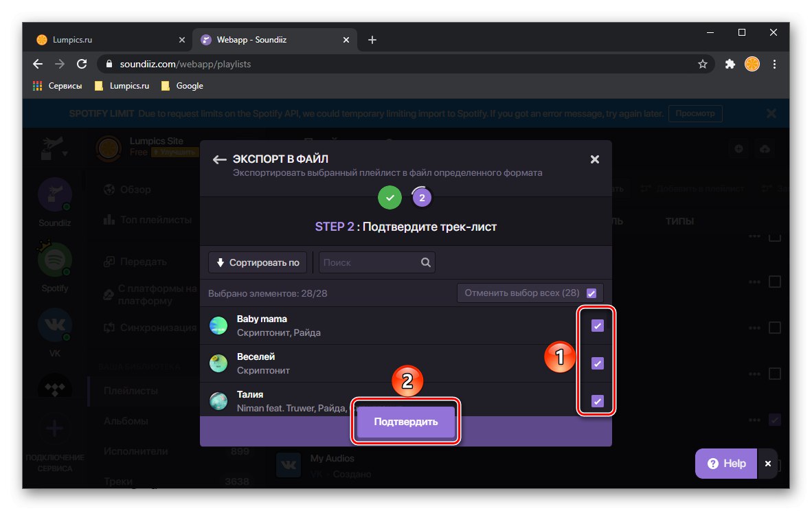Open the Плейлисты library section
812x511 pixels.
click(x=131, y=390)
